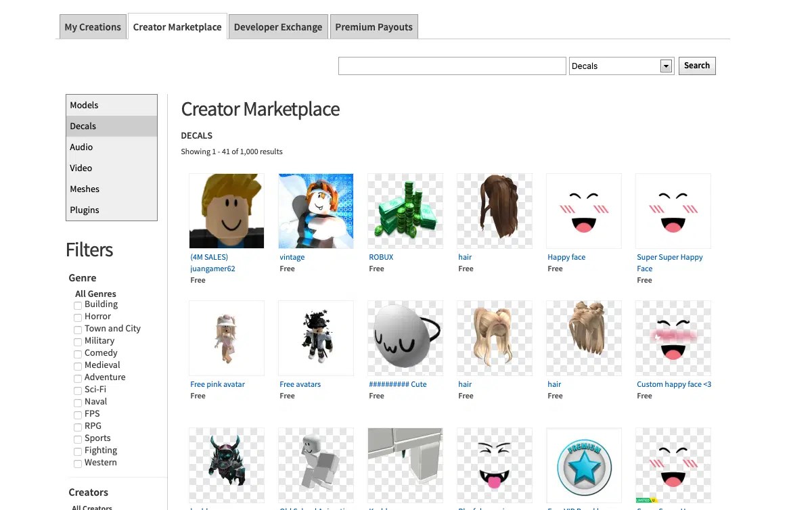
Task: Open the Cute UwU mask thumbnail
Action: [x=405, y=338]
